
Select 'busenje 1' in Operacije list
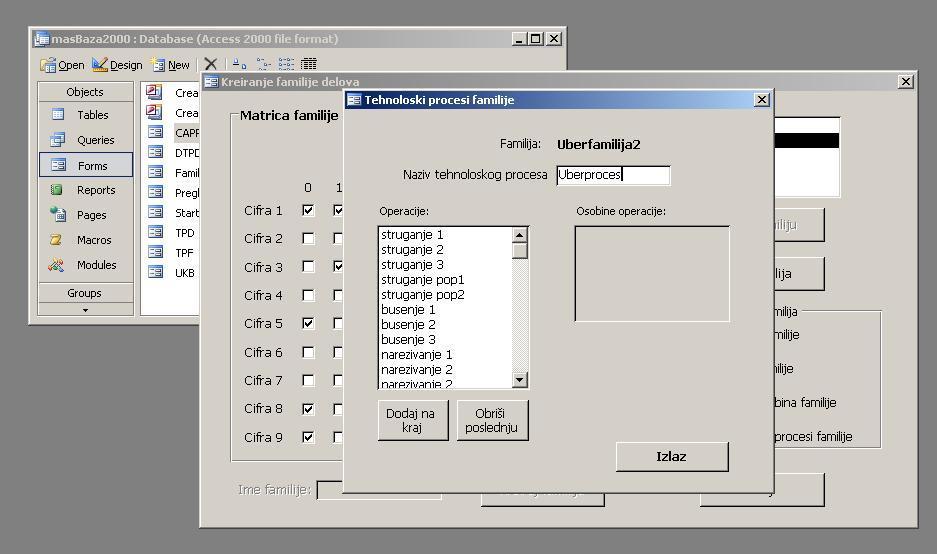[x=445, y=310]
